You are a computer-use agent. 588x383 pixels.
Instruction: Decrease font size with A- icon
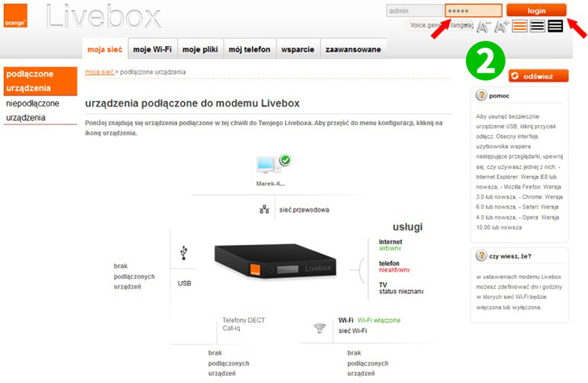pyautogui.click(x=484, y=26)
